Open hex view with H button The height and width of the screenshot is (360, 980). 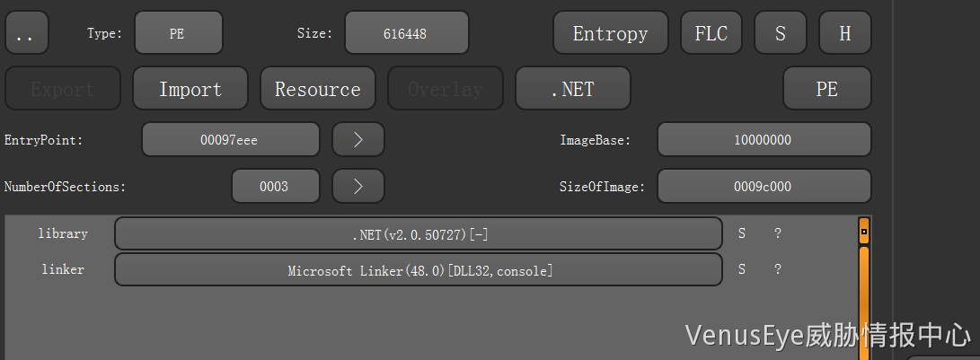click(x=844, y=34)
